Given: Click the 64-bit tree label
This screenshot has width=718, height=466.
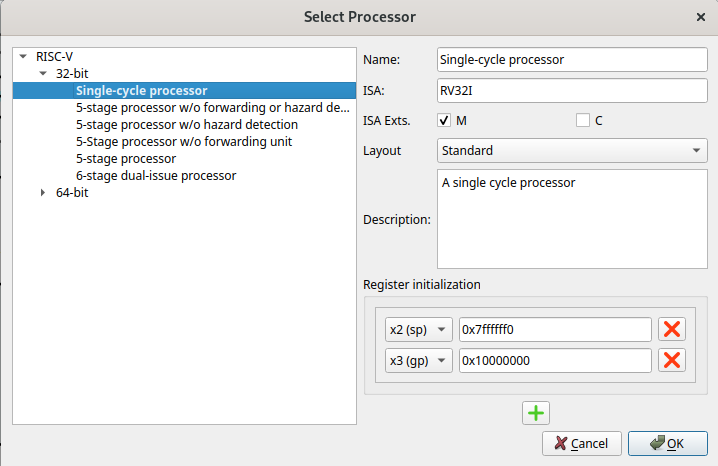Looking at the screenshot, I should [x=72, y=193].
